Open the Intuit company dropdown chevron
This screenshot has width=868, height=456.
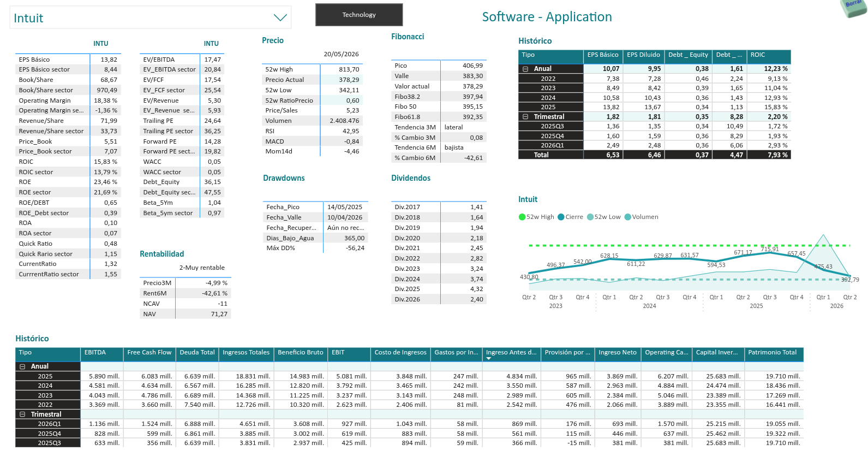pyautogui.click(x=280, y=17)
